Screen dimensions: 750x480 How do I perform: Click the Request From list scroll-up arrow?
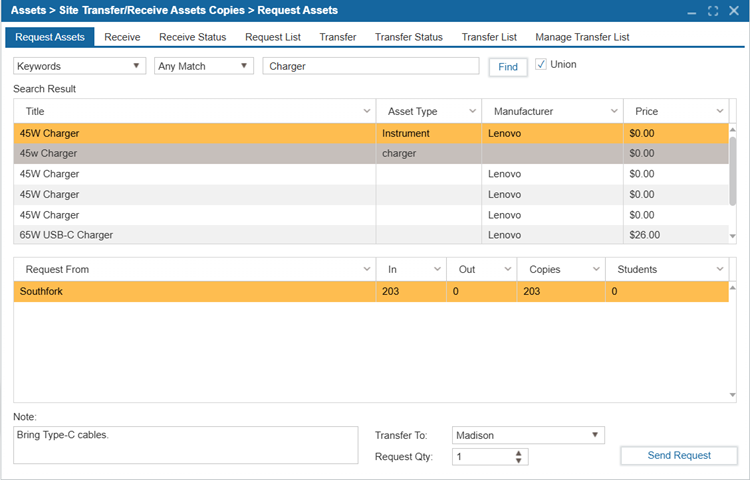732,288
